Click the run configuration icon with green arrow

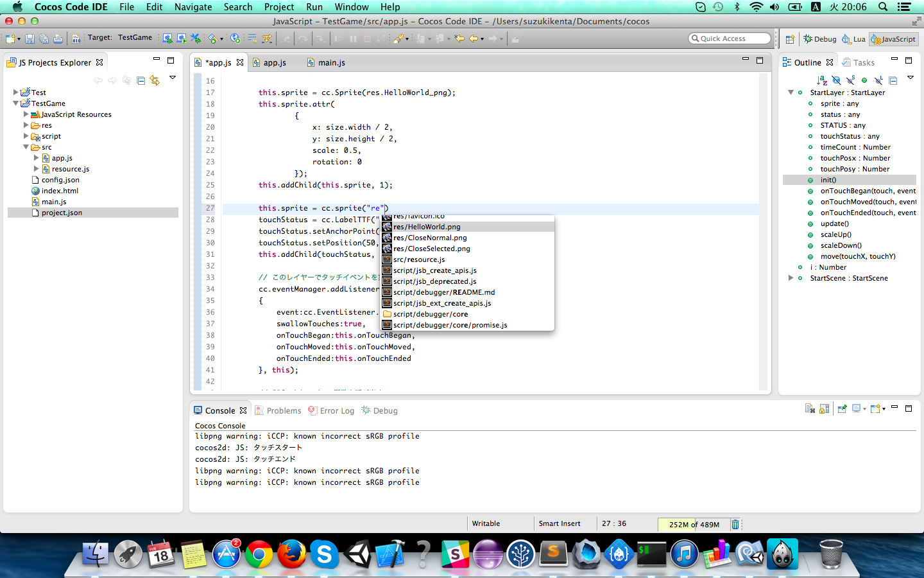tap(182, 39)
